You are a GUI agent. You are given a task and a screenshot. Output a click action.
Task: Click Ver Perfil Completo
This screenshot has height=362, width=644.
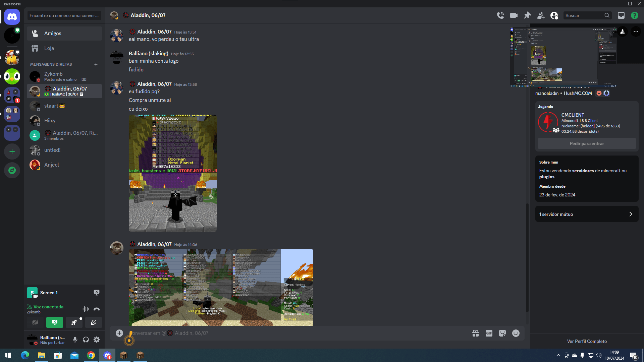pyautogui.click(x=587, y=341)
